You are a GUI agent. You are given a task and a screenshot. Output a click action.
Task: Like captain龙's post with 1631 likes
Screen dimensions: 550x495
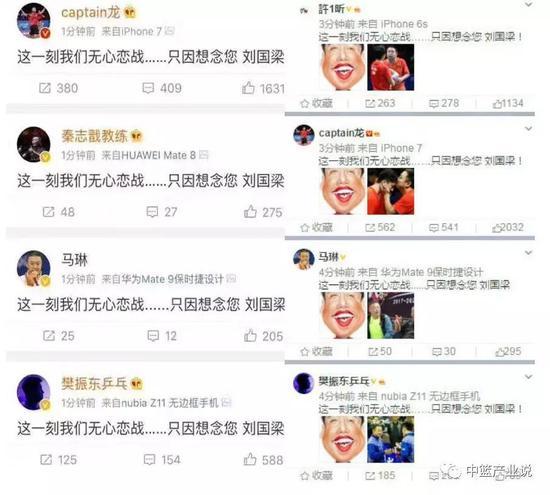point(263,88)
